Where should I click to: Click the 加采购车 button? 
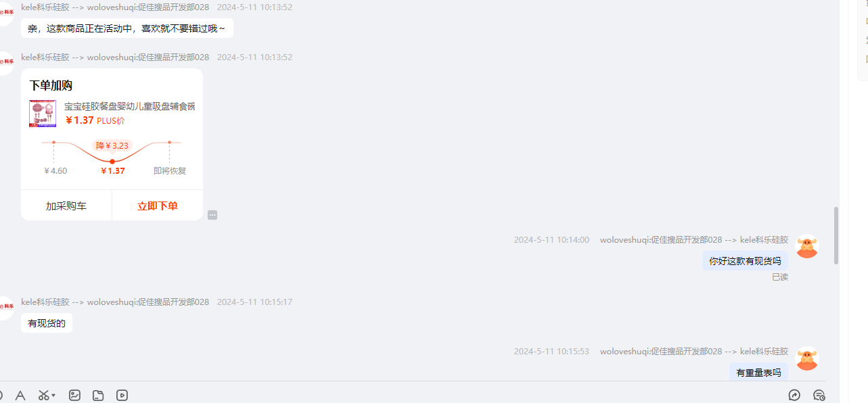point(66,206)
